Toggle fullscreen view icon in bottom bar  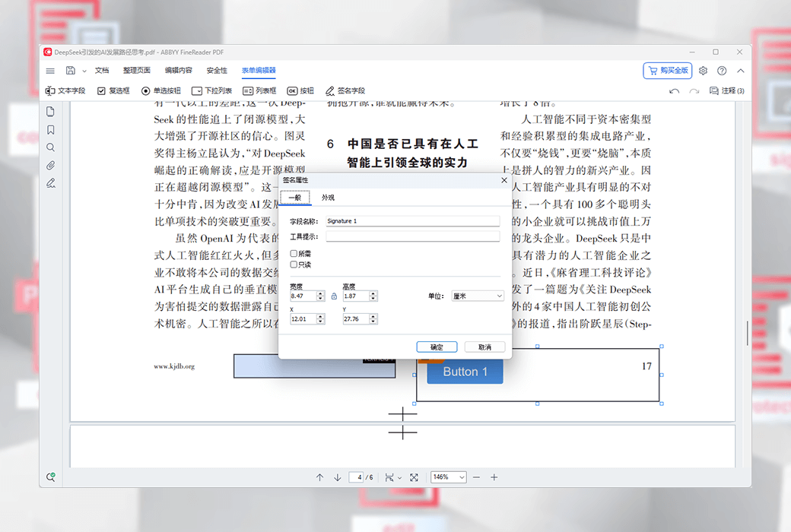(x=414, y=477)
